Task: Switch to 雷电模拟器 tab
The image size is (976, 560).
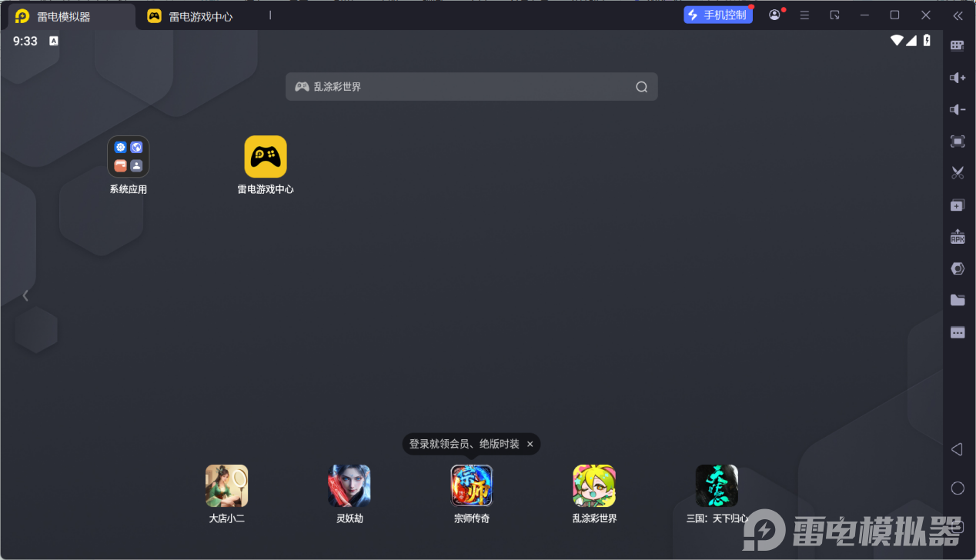Action: (69, 16)
